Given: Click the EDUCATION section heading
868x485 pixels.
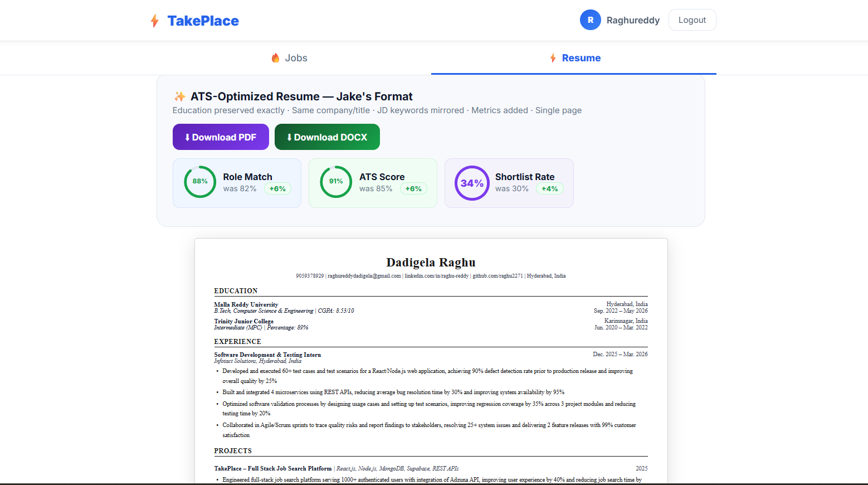Looking at the screenshot, I should 236,291.
